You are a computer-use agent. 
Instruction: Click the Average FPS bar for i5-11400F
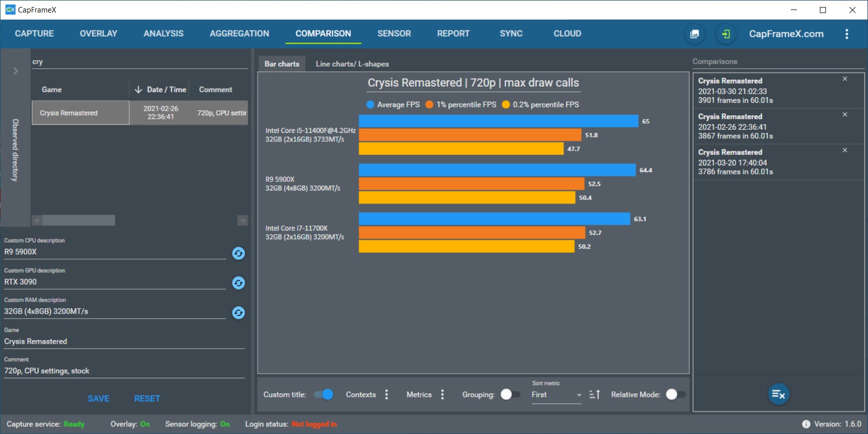(x=499, y=121)
